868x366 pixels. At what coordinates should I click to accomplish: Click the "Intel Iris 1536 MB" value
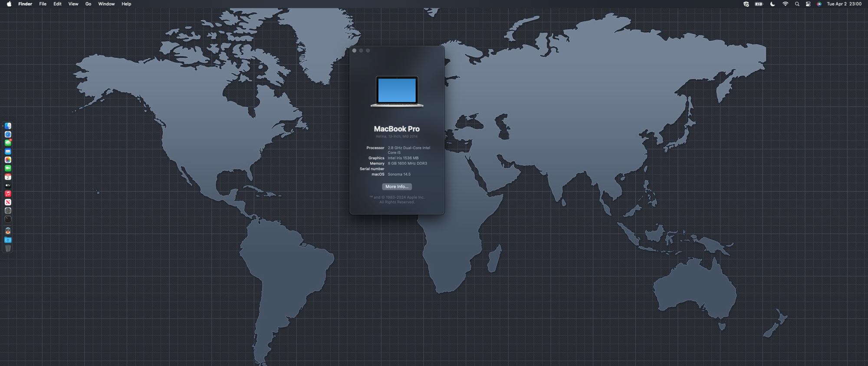(x=403, y=158)
